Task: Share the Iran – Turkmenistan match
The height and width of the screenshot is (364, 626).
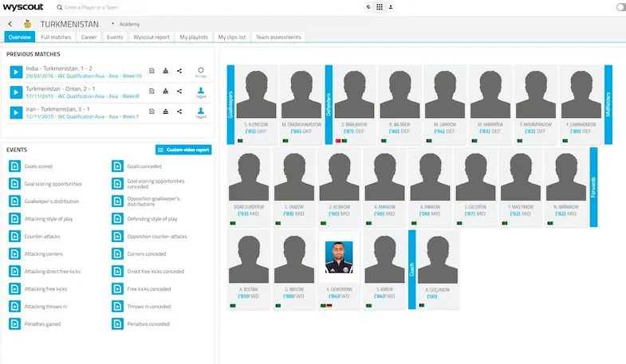Action: 179,112
